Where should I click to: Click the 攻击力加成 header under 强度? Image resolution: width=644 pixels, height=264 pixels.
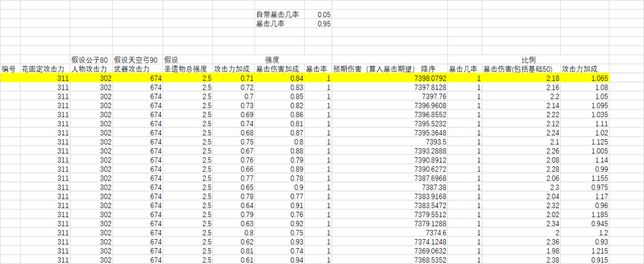[x=234, y=69]
